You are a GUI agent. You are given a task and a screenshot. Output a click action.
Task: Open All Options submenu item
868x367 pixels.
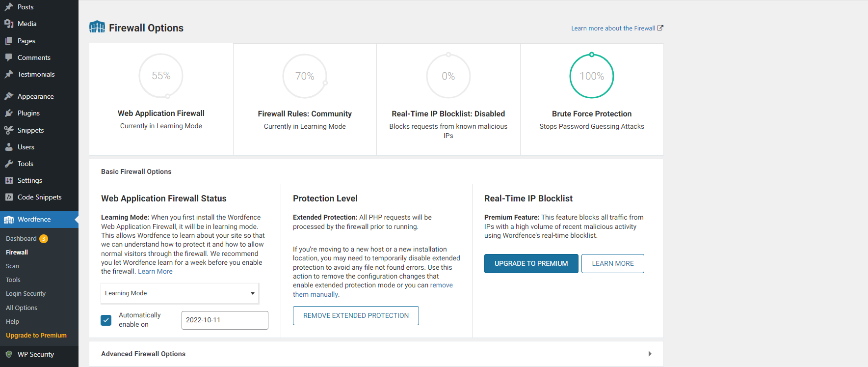(22, 308)
